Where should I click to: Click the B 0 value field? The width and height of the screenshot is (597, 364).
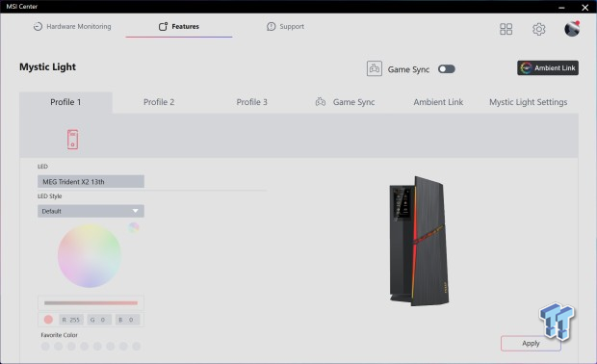pos(127,320)
